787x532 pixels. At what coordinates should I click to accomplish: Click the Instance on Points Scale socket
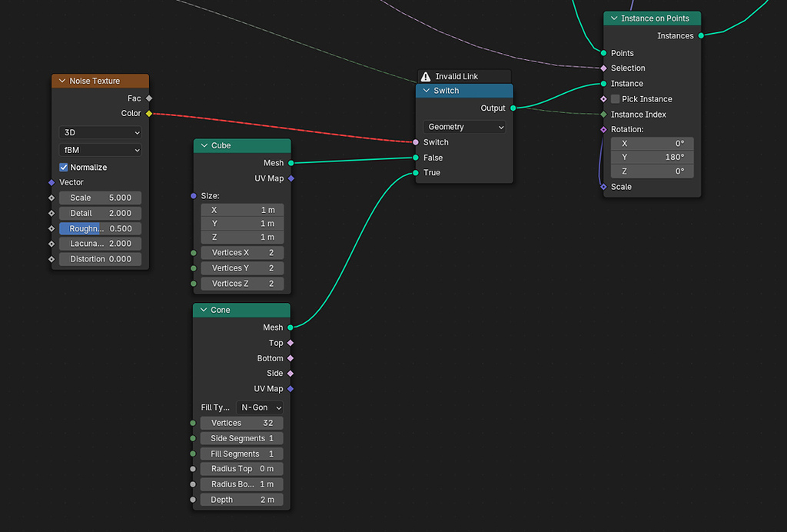coord(604,187)
